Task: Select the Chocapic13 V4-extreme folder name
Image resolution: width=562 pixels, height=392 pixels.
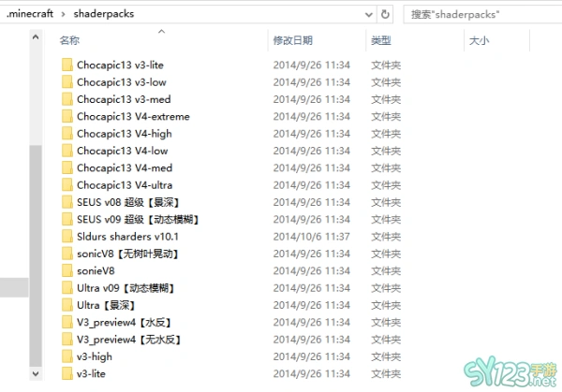Action: coord(133,117)
